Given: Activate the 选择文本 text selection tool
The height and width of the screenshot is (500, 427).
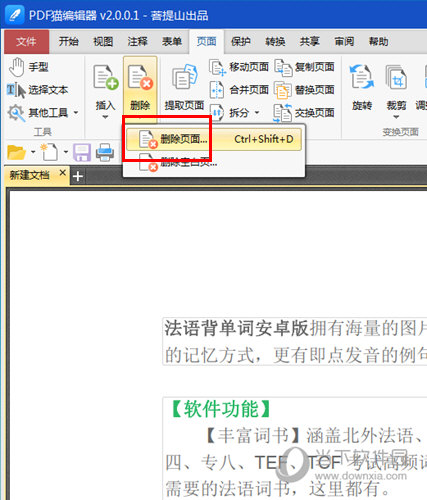Looking at the screenshot, I should 37,90.
